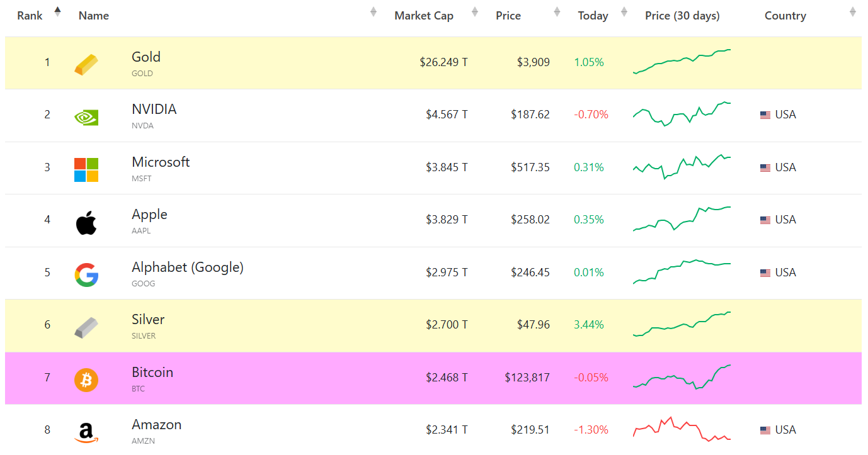Click the Silver bar icon
Image resolution: width=868 pixels, height=455 pixels.
click(x=86, y=328)
